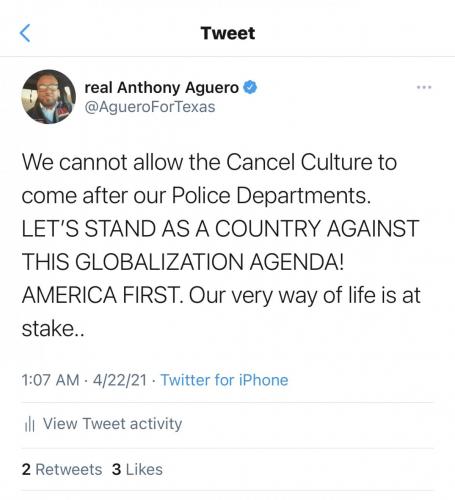Screen dimensions: 455x500
Task: Tap the 'Tweet' header title
Action: pos(228,33)
